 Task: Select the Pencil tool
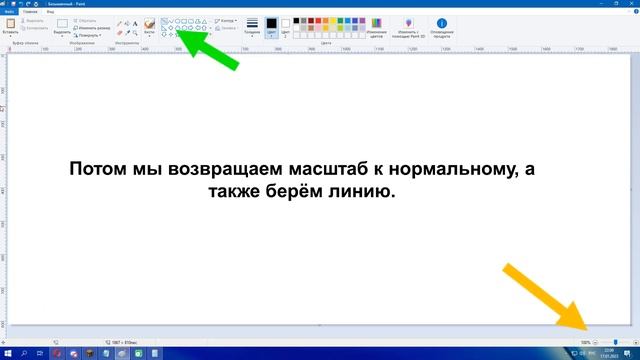click(119, 24)
